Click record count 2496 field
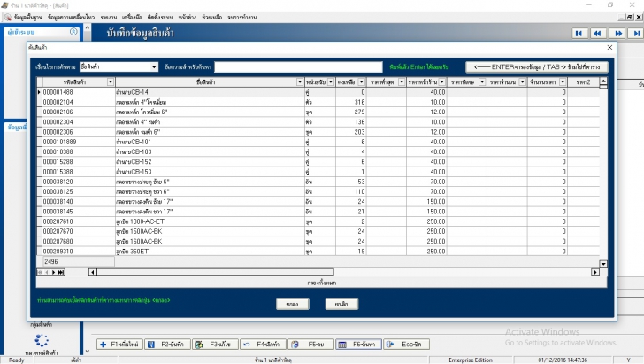 pos(78,261)
